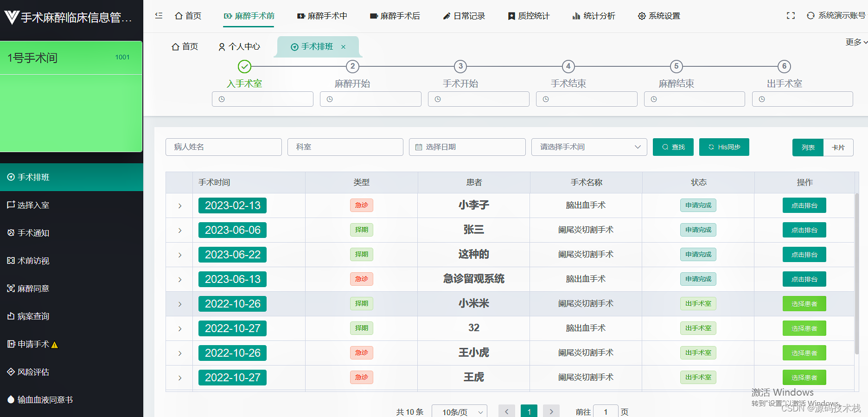Viewport: 868px width, 417px height.
Task: Open 选择入室 in the sidebar
Action: coord(71,205)
